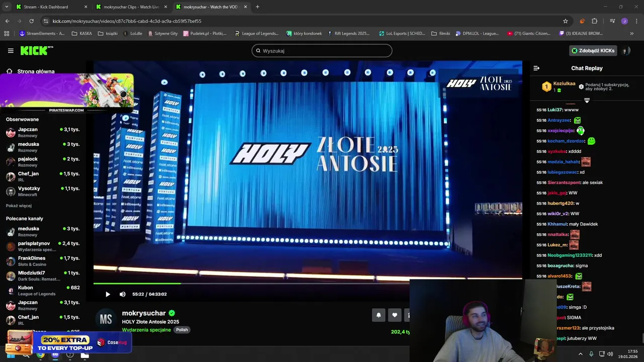The height and width of the screenshot is (362, 644).
Task: Open filmiki bookmark folder
Action: click(441, 34)
